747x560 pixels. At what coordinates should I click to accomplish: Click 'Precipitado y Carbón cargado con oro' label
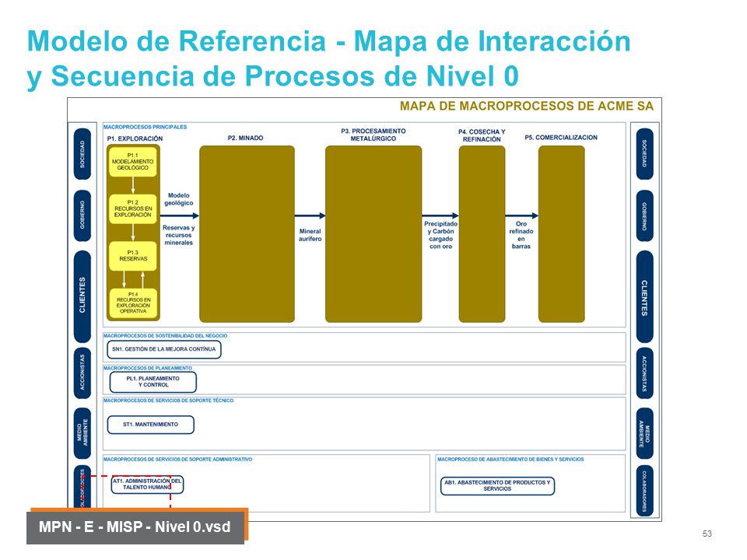click(440, 235)
